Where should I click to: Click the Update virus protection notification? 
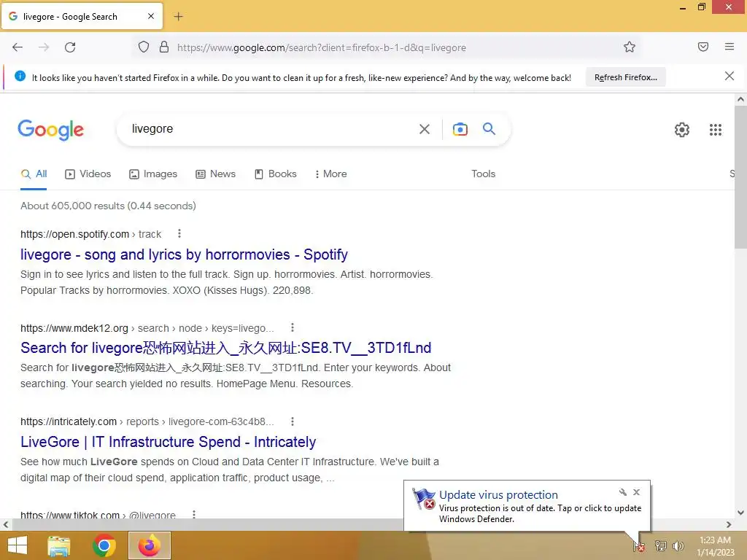(527, 506)
